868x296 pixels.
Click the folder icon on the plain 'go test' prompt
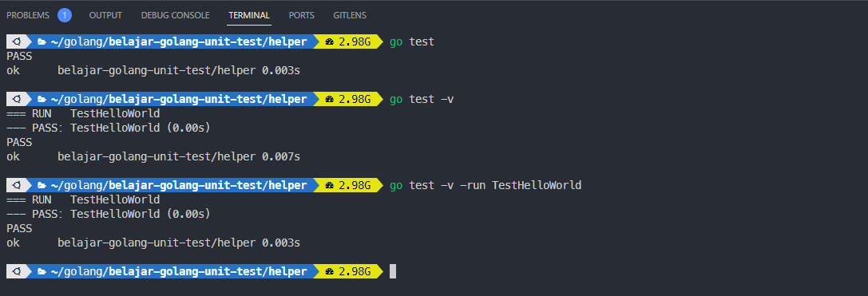click(x=42, y=41)
